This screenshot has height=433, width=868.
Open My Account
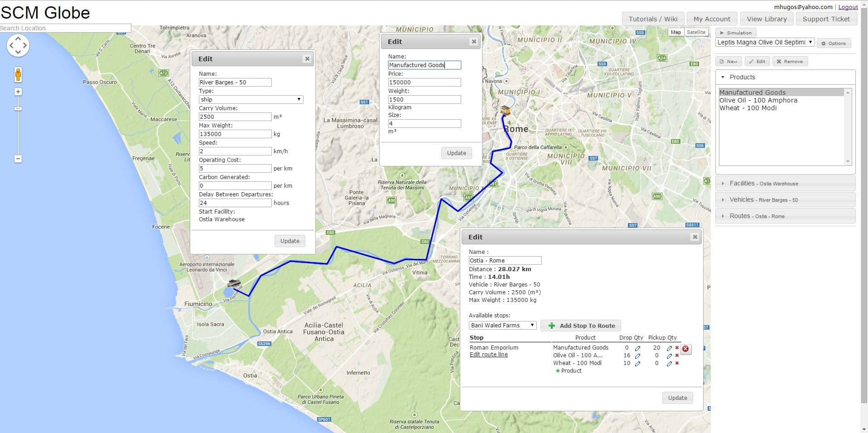(x=712, y=19)
